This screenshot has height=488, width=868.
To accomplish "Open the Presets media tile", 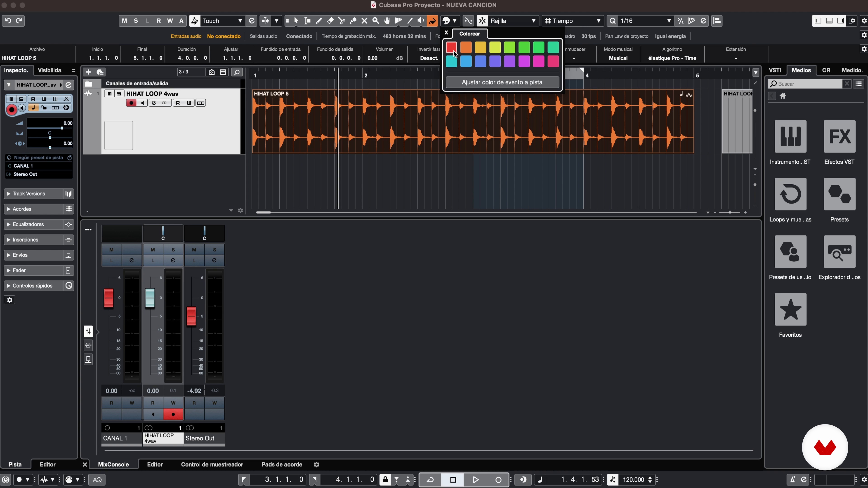I will tap(839, 194).
